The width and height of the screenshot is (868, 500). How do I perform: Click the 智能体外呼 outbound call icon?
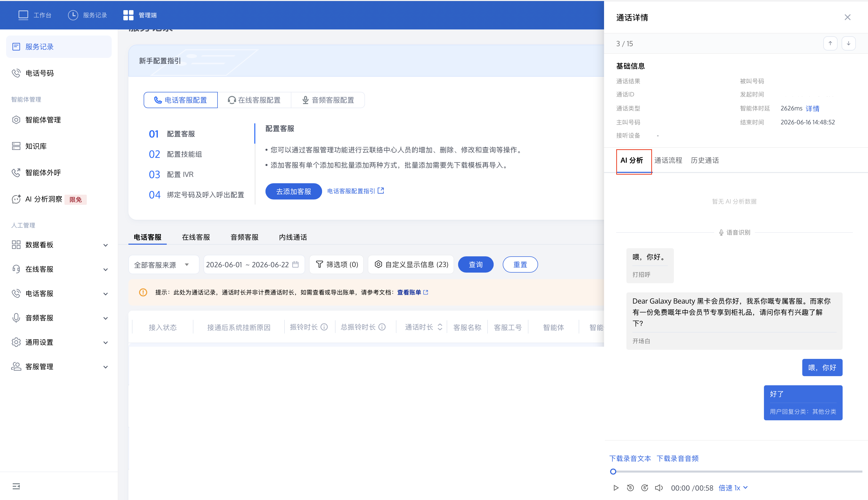pos(16,173)
